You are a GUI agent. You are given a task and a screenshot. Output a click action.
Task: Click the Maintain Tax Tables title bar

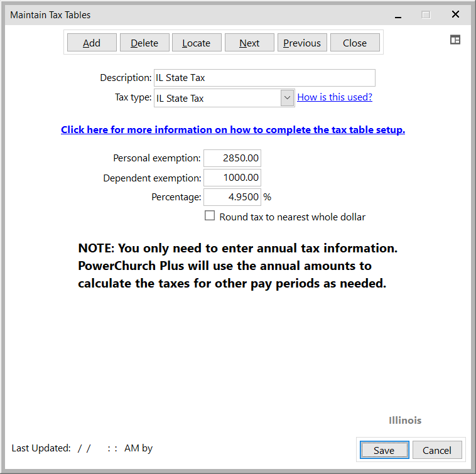click(188, 14)
